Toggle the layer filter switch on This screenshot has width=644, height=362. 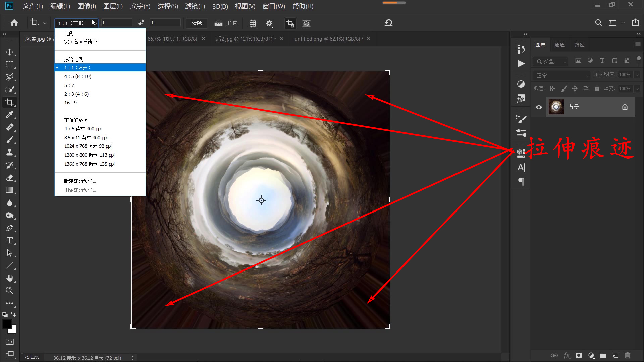639,60
